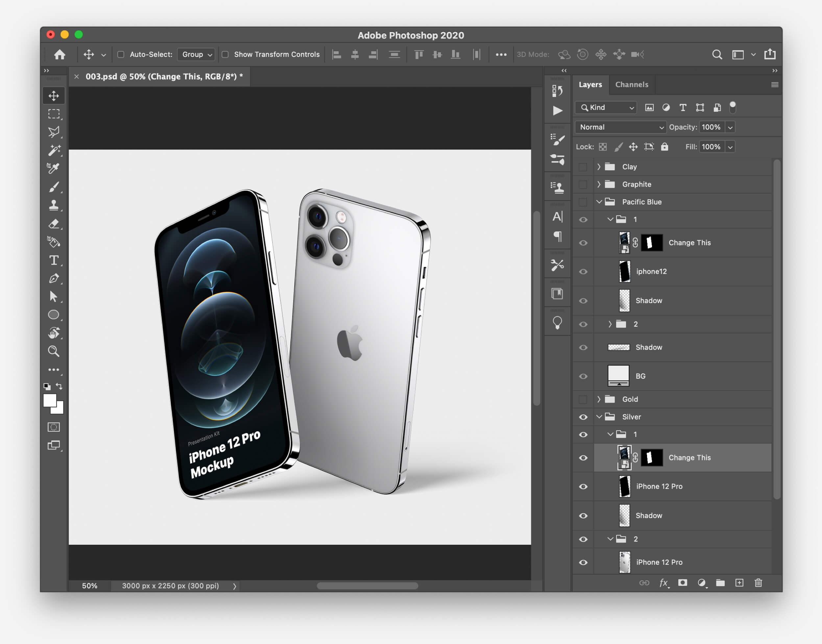Select the Paint Bucket tool
822x644 pixels.
coord(54,242)
